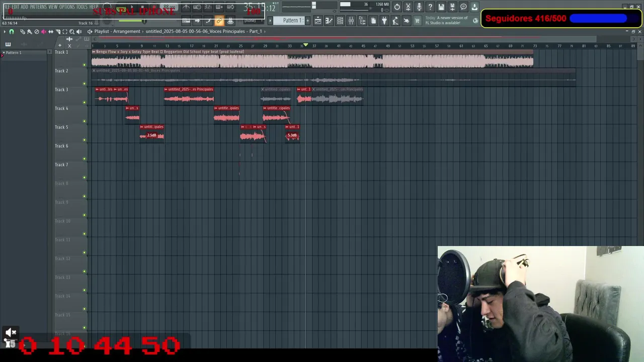Open clip menu of Track 5 untitl..ipales clip
644x362 pixels.
(x=142, y=127)
